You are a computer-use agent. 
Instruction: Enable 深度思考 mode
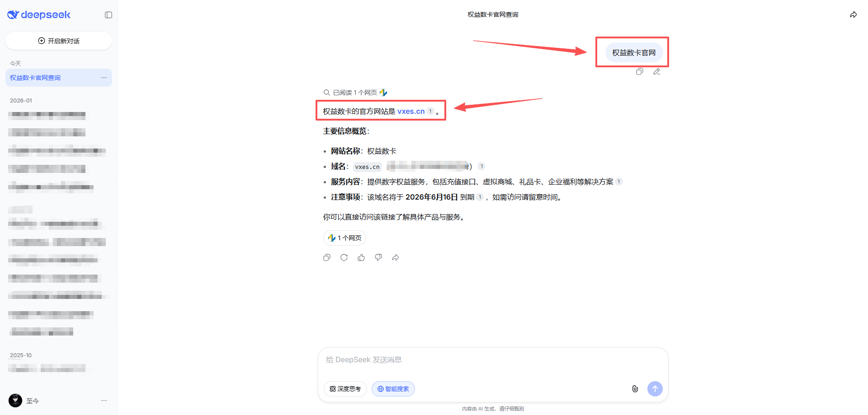345,389
